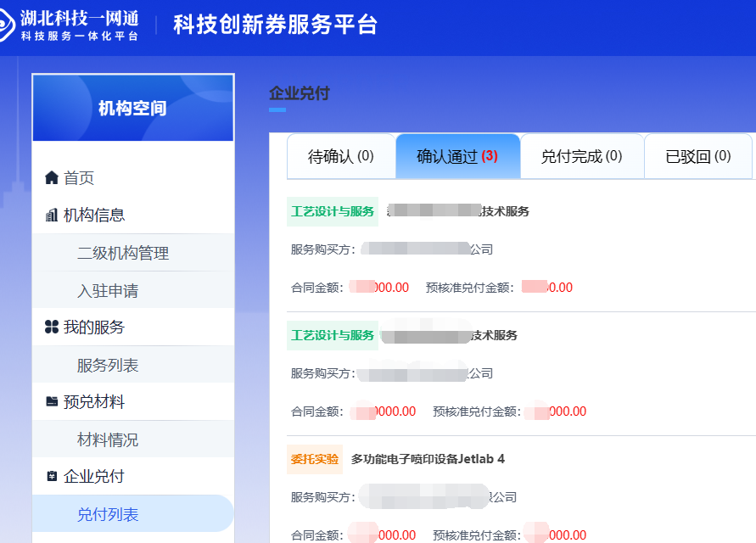Click the clipboard icon beside 企业兑付
The image size is (756, 543).
click(52, 477)
